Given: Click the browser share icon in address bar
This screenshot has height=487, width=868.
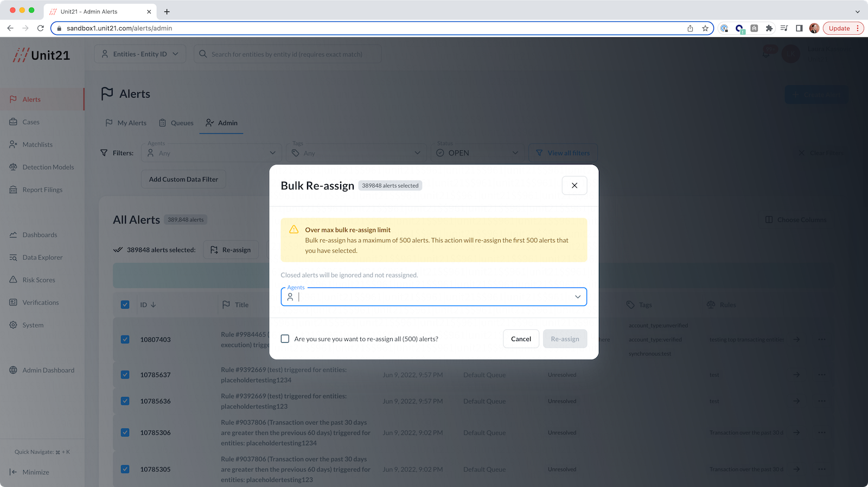Looking at the screenshot, I should (690, 28).
